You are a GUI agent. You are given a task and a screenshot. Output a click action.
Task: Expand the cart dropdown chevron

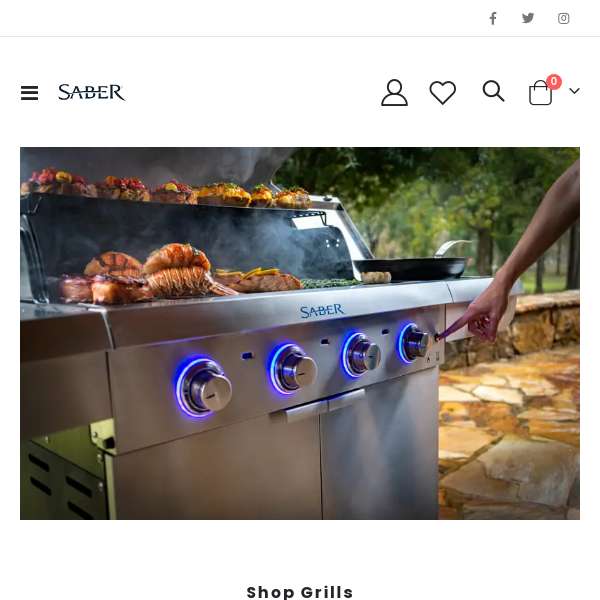pyautogui.click(x=574, y=91)
